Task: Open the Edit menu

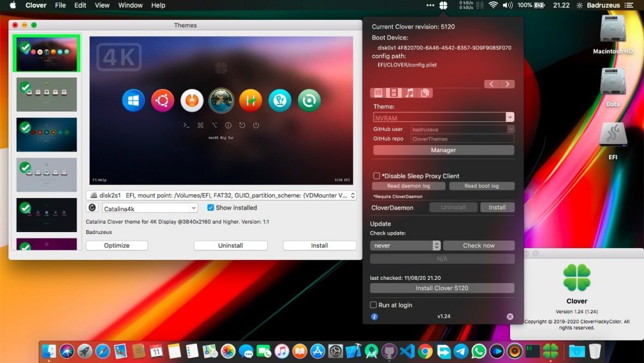Action: [80, 5]
